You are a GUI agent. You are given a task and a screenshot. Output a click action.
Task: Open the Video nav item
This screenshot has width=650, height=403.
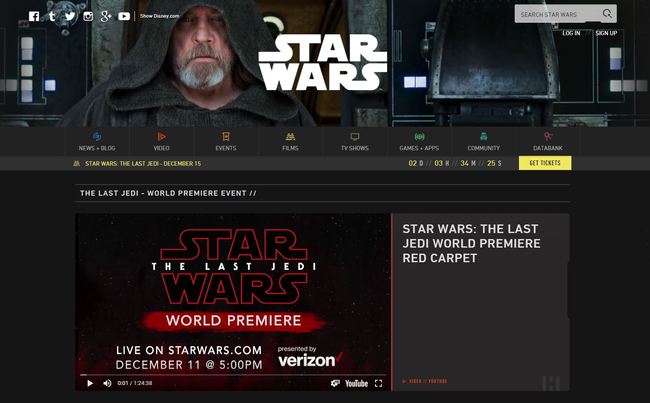(161, 141)
